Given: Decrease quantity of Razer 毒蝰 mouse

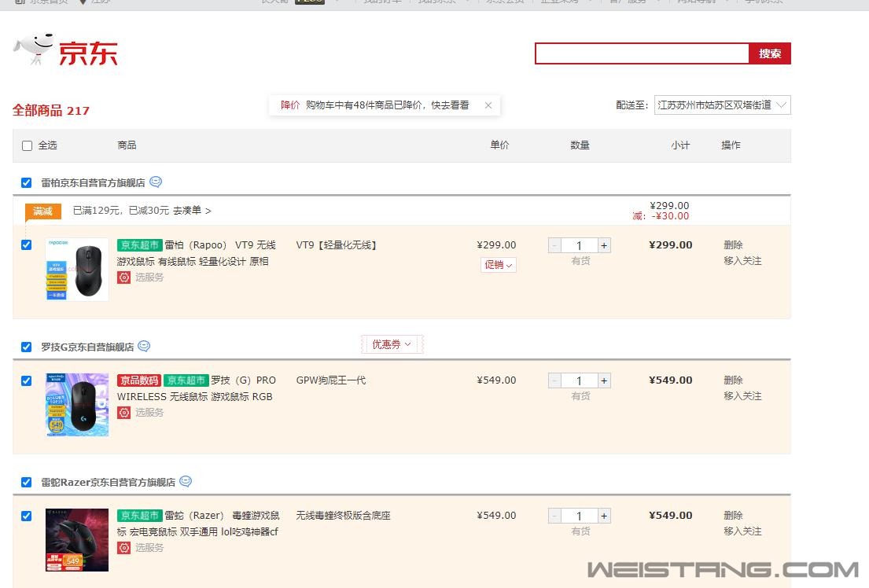Looking at the screenshot, I should click(x=554, y=516).
